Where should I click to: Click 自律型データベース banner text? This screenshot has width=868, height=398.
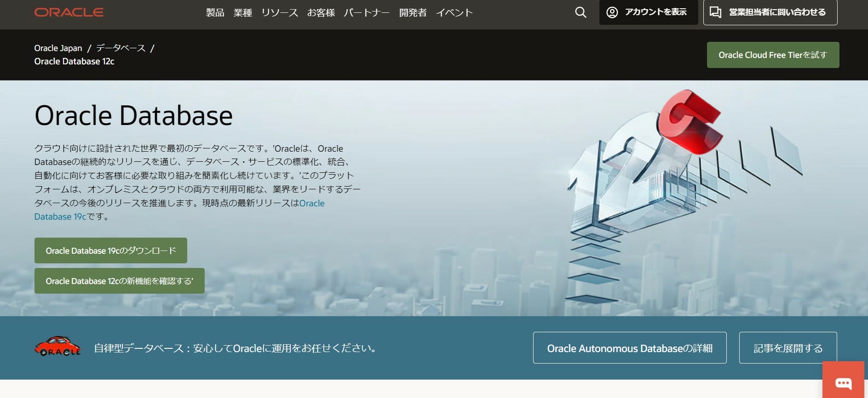click(x=236, y=348)
